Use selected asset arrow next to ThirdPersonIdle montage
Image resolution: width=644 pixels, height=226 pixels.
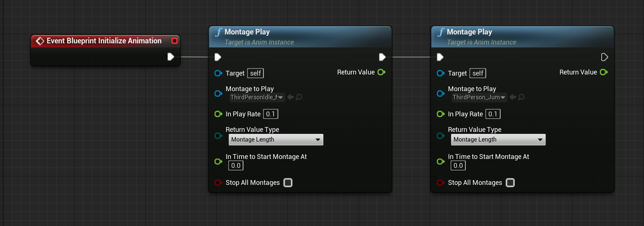(x=291, y=97)
